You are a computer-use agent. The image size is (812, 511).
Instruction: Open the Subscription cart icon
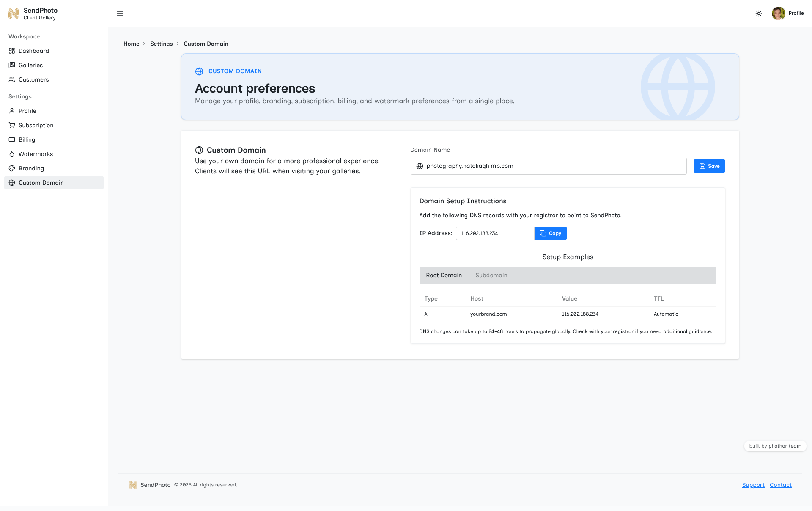pos(11,125)
